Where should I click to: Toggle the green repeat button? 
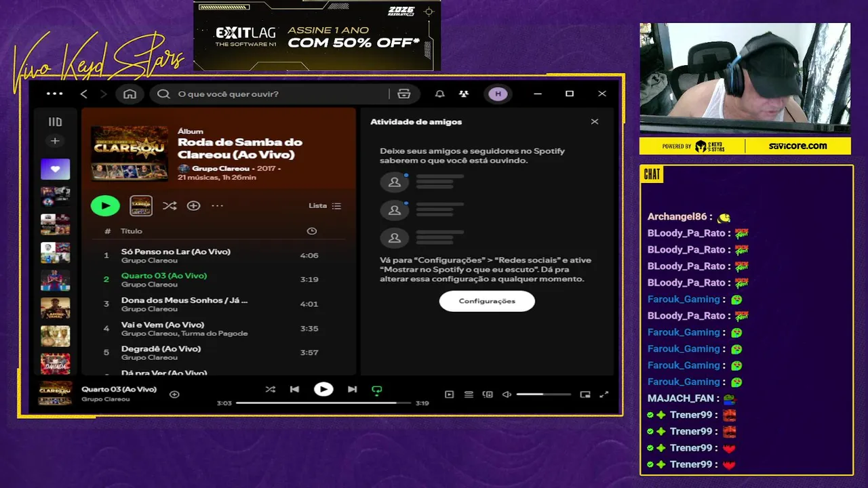click(377, 390)
